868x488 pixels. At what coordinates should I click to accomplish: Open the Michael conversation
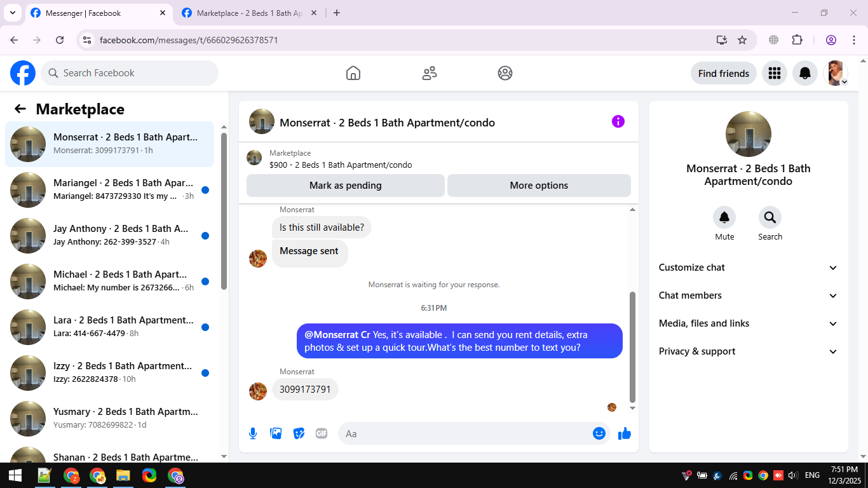point(109,281)
